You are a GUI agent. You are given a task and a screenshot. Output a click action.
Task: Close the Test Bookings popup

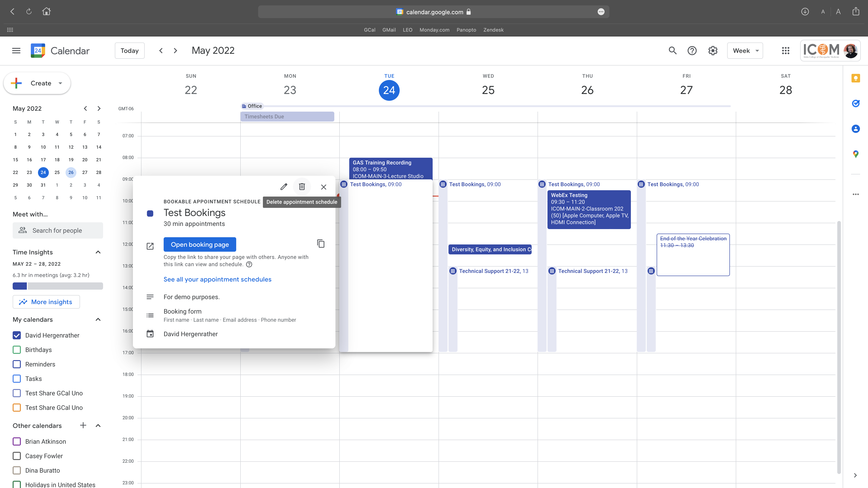click(x=323, y=187)
